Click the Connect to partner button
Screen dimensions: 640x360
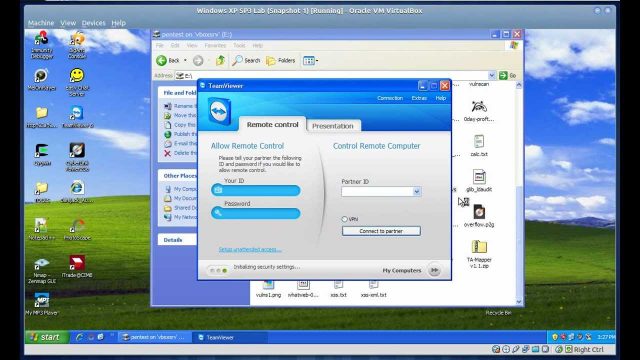381,231
